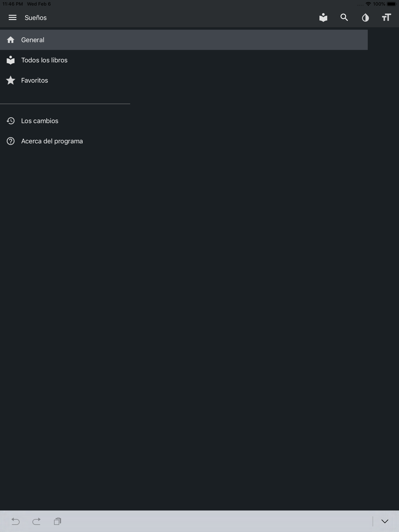Screen dimensions: 399x532
Task: Open the search magnifier icon
Action: coord(344,18)
